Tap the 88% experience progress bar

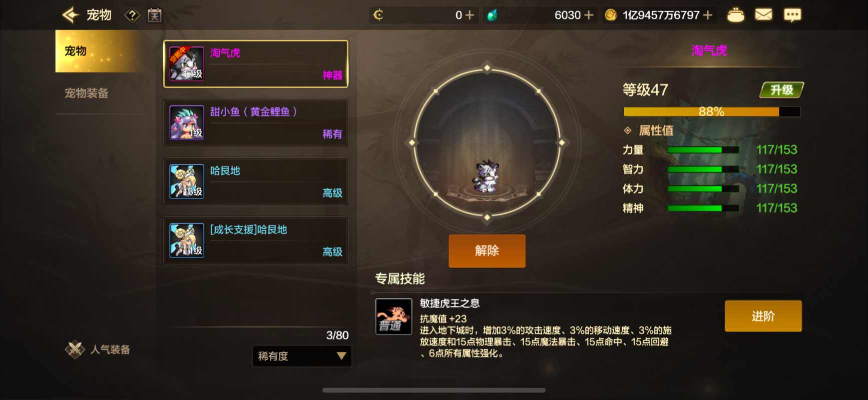click(x=711, y=111)
